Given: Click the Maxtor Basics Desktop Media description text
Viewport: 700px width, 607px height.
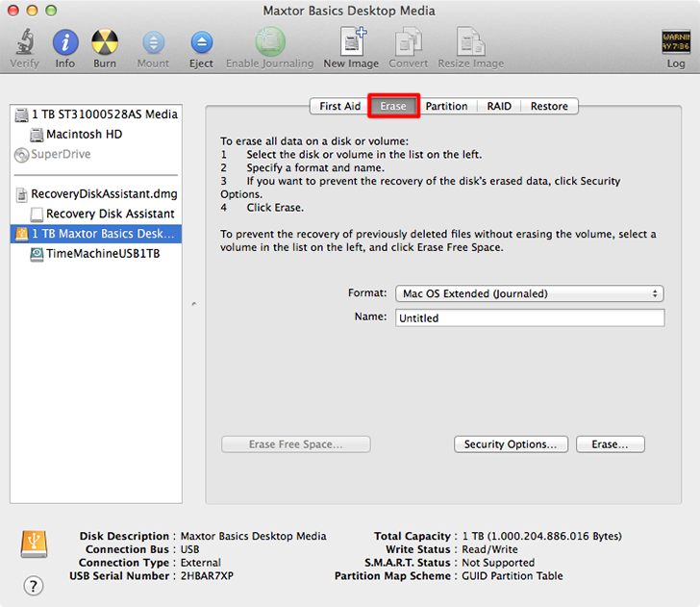Looking at the screenshot, I should pos(253,536).
